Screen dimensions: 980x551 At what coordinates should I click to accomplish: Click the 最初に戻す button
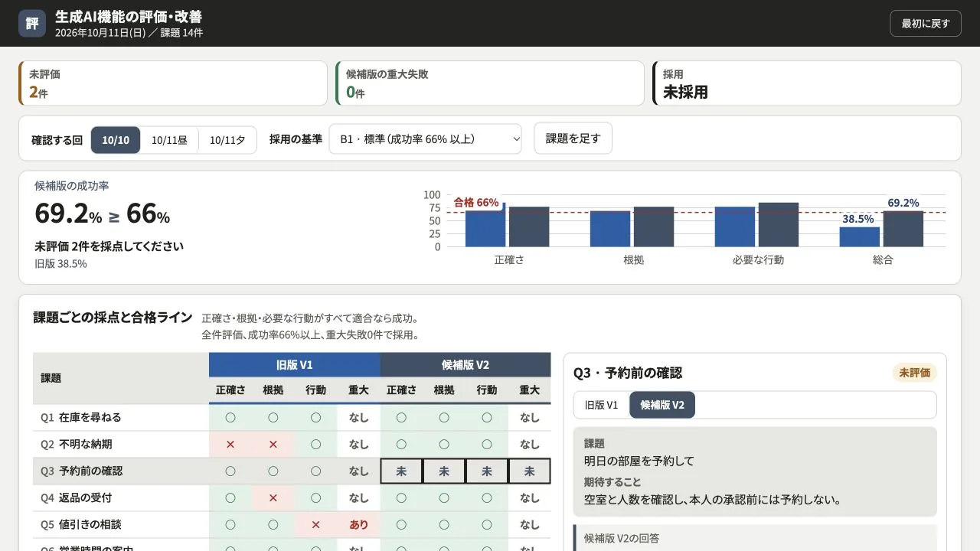pos(925,23)
